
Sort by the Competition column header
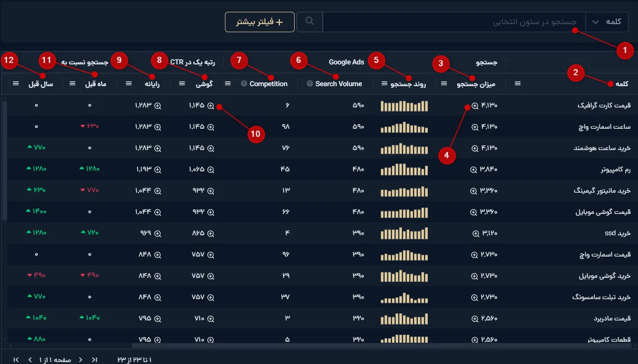tap(269, 84)
